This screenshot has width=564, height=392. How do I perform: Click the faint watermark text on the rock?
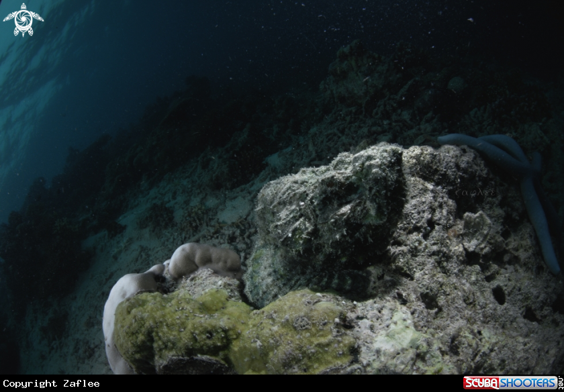point(475,192)
